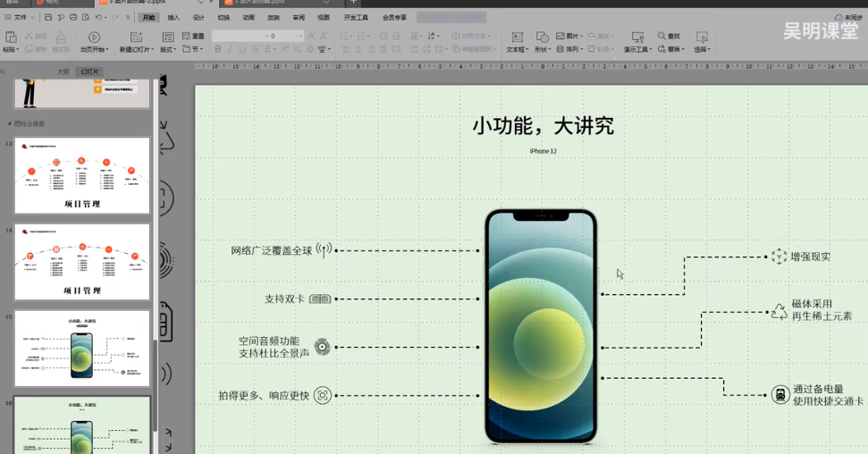Switch to 幻灯片 Slides panel tab

pyautogui.click(x=89, y=71)
